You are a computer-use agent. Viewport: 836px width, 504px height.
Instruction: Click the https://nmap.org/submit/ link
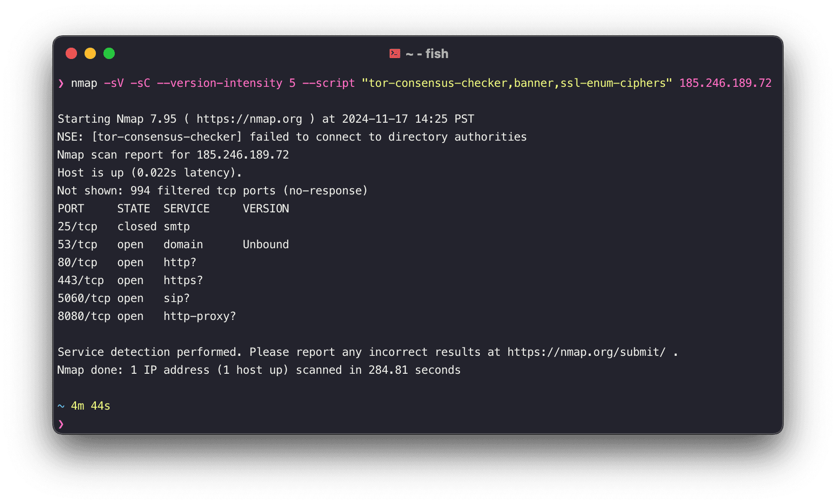(586, 352)
